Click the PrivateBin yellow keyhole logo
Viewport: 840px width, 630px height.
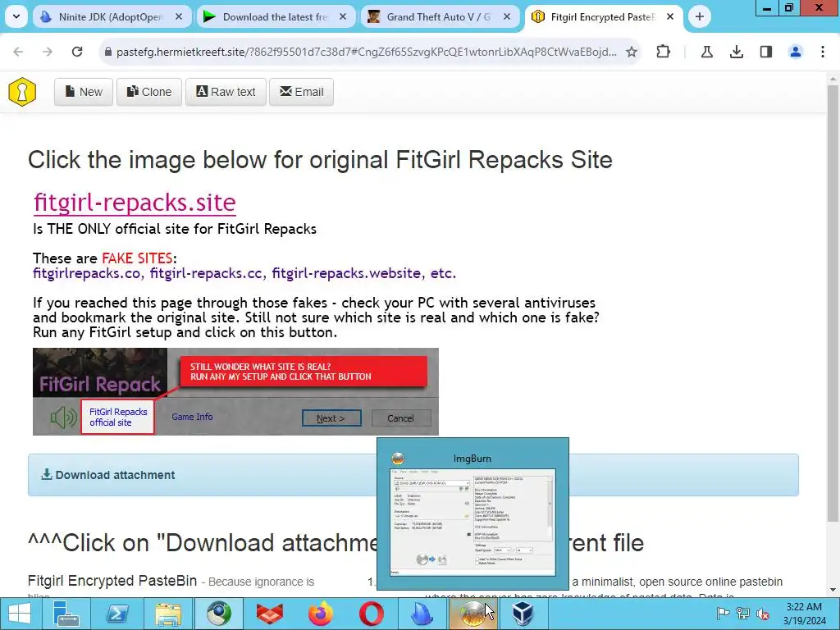click(x=22, y=92)
